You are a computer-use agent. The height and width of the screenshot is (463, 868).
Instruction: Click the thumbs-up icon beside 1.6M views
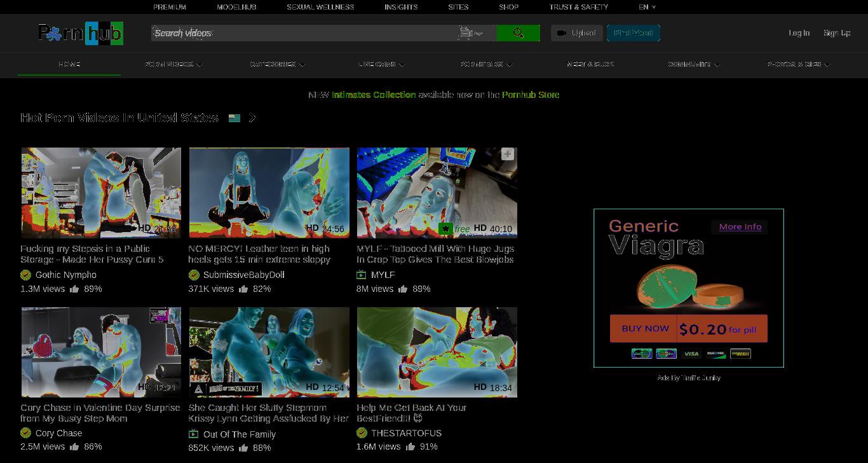click(x=410, y=447)
